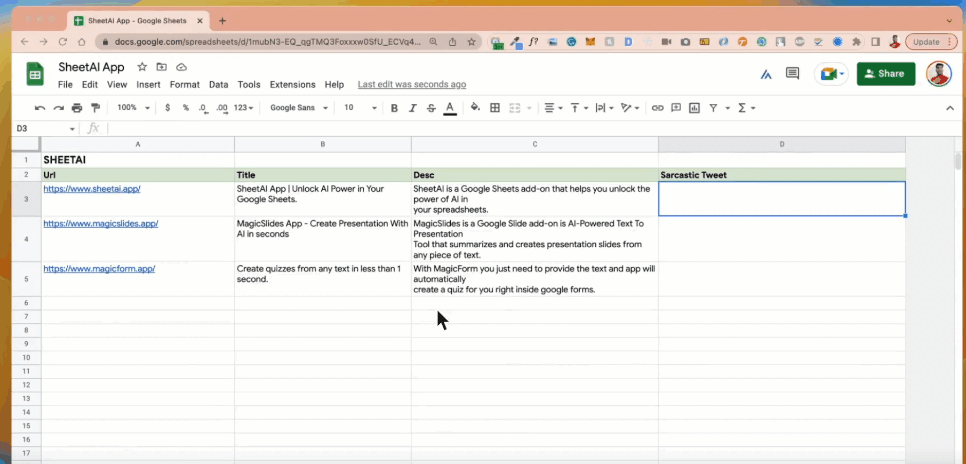View cloud document status
This screenshot has width=966, height=464.
(181, 67)
